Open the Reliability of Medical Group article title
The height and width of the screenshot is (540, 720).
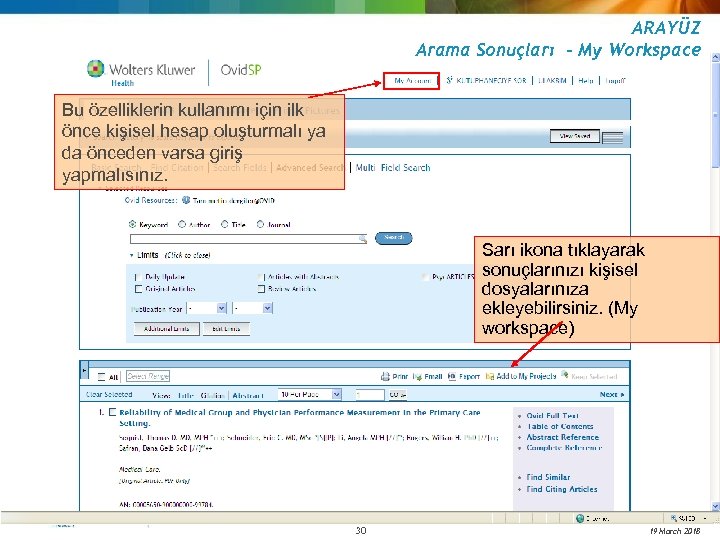299,417
